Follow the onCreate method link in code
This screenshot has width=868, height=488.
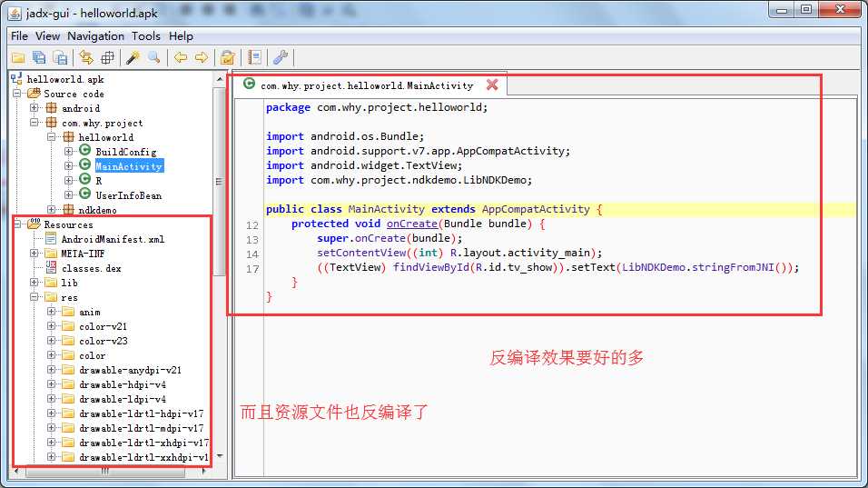[x=412, y=224]
